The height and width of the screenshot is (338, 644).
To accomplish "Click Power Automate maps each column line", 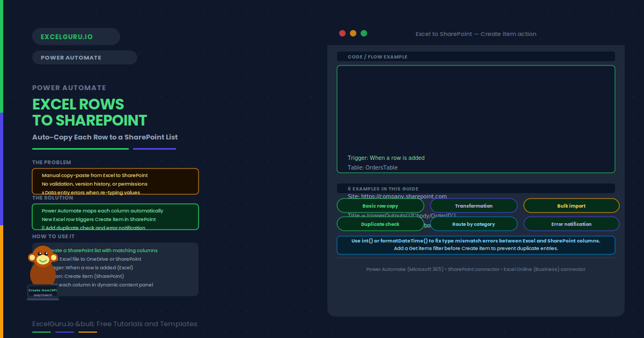I will [103, 211].
